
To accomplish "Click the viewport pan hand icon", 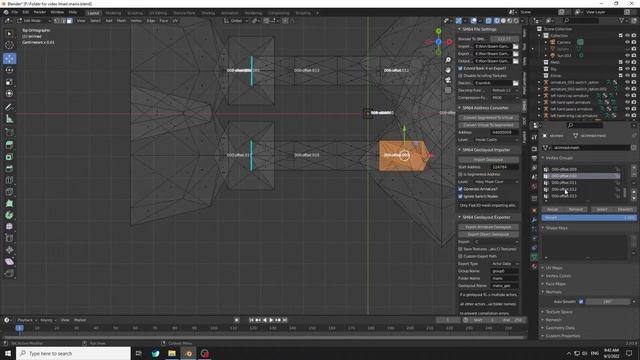I will click(448, 70).
